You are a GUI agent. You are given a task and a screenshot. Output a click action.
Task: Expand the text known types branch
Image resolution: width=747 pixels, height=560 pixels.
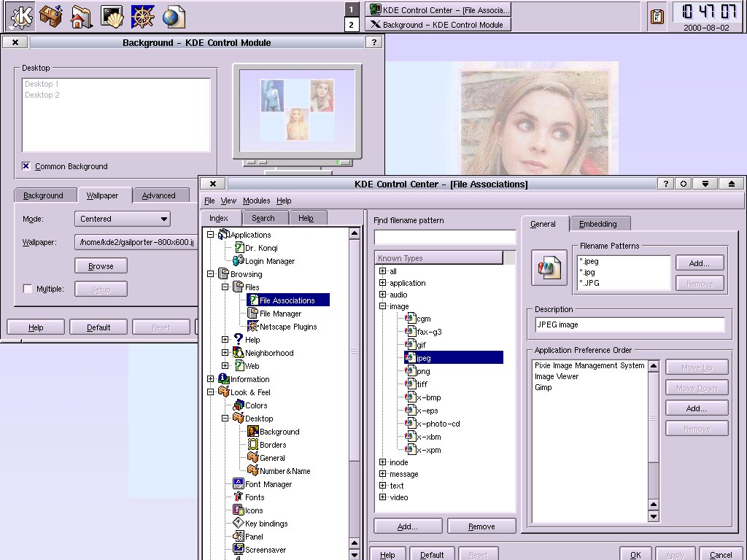pos(382,485)
